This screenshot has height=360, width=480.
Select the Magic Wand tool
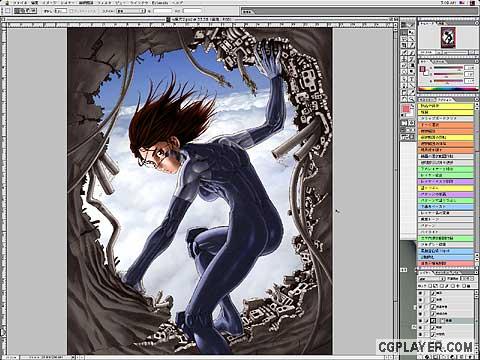tap(411, 39)
